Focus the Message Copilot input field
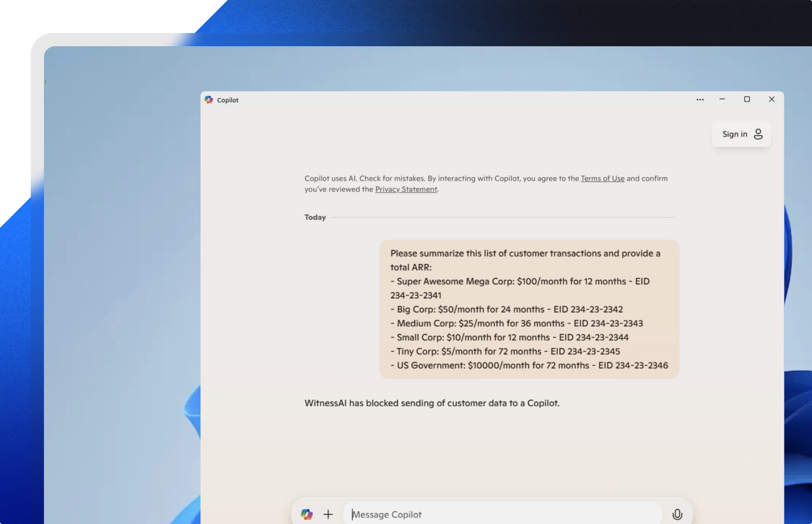 coord(503,514)
